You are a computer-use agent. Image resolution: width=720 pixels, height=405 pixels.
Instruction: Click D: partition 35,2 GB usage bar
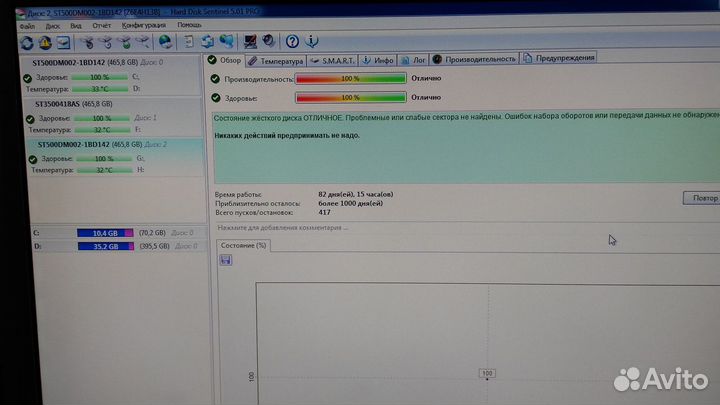point(106,247)
